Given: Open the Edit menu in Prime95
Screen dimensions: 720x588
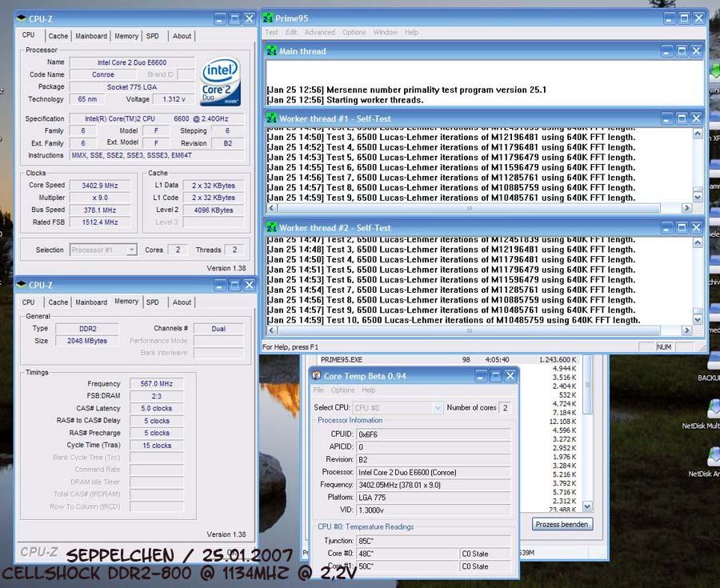Looking at the screenshot, I should pos(291,32).
